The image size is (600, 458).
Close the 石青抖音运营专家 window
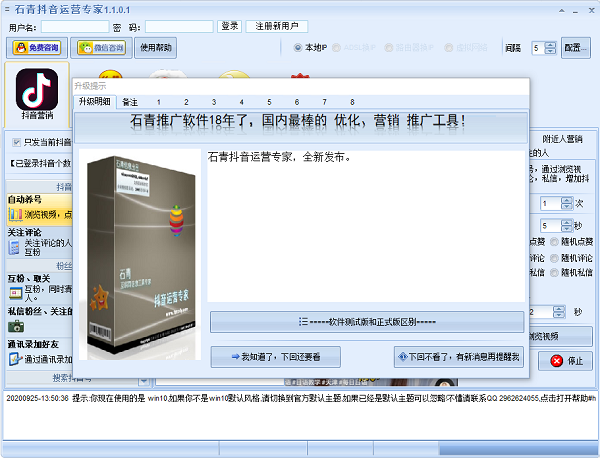coord(591,10)
